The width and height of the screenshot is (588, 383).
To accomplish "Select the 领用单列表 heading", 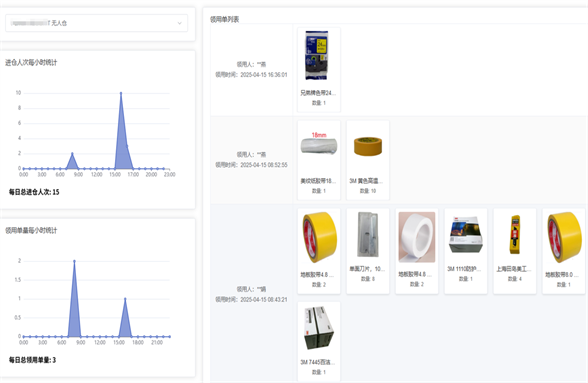I will click(x=224, y=19).
